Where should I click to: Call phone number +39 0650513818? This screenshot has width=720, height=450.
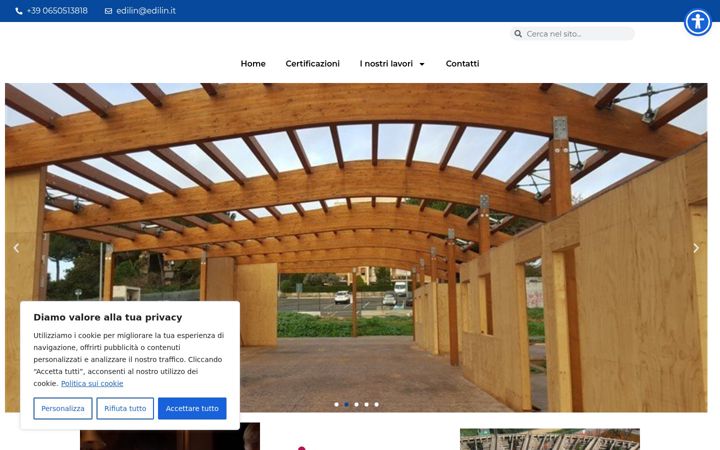(57, 11)
